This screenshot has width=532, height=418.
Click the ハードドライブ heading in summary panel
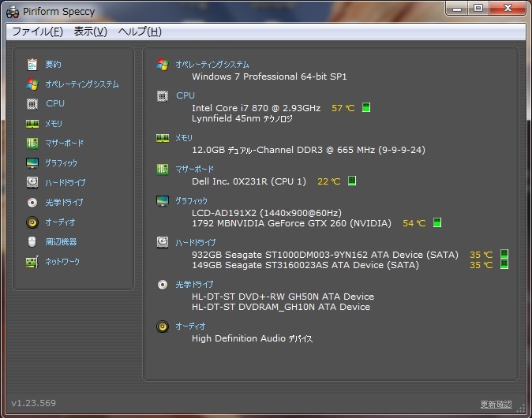pyautogui.click(x=195, y=243)
